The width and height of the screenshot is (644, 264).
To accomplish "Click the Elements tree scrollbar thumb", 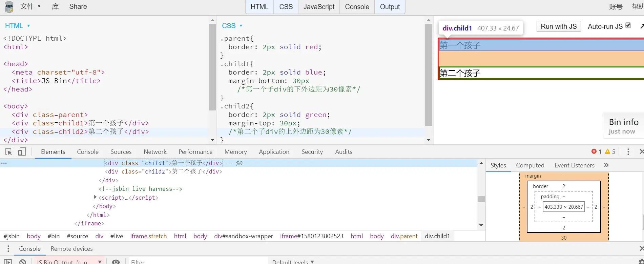I will pyautogui.click(x=481, y=199).
